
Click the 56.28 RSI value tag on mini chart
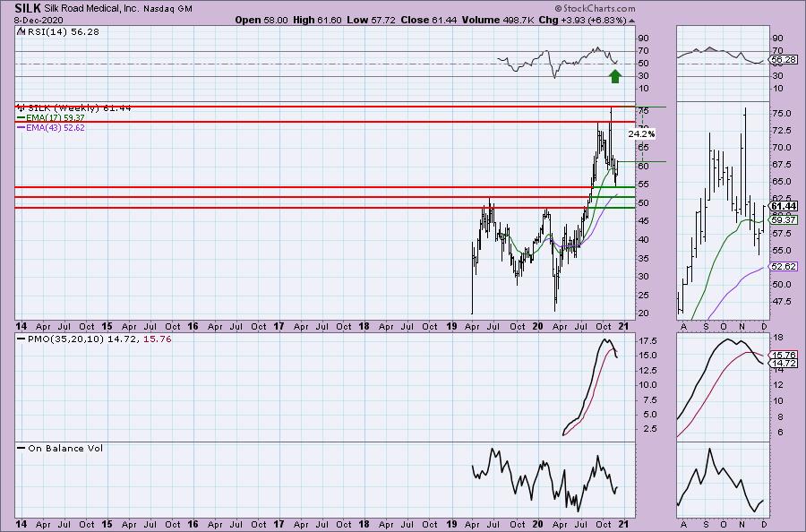[784, 60]
